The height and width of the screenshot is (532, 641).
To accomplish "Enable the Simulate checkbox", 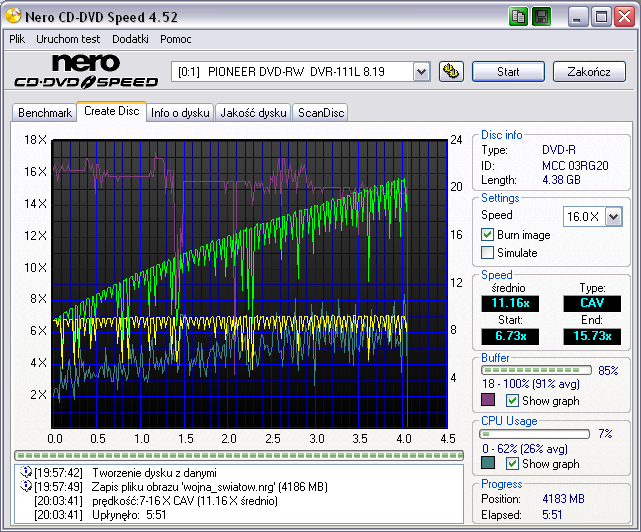I will (x=487, y=252).
